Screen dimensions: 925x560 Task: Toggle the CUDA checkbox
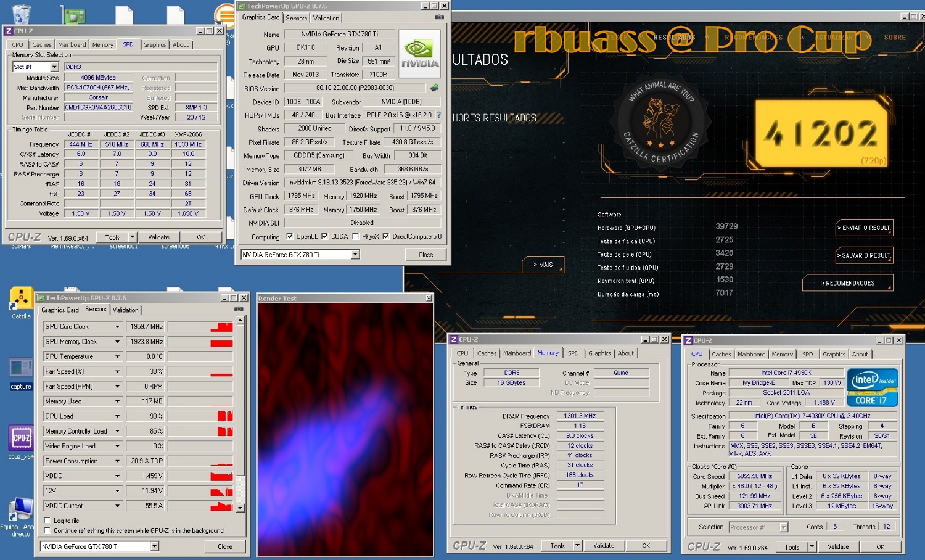coord(325,236)
